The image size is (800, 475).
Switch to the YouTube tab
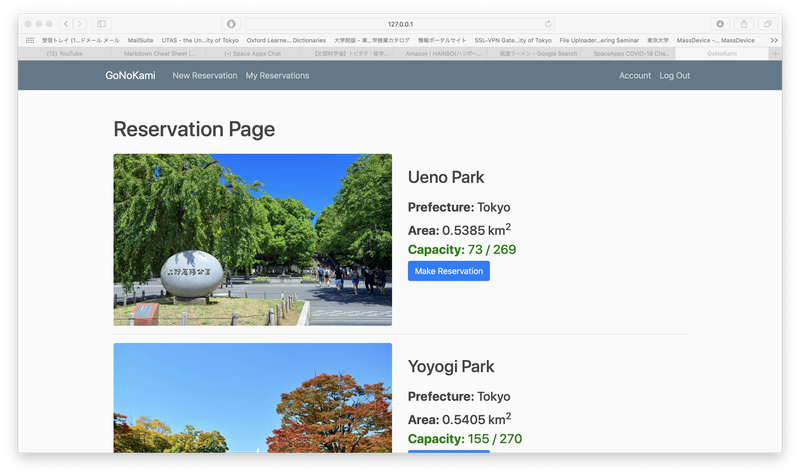(64, 54)
